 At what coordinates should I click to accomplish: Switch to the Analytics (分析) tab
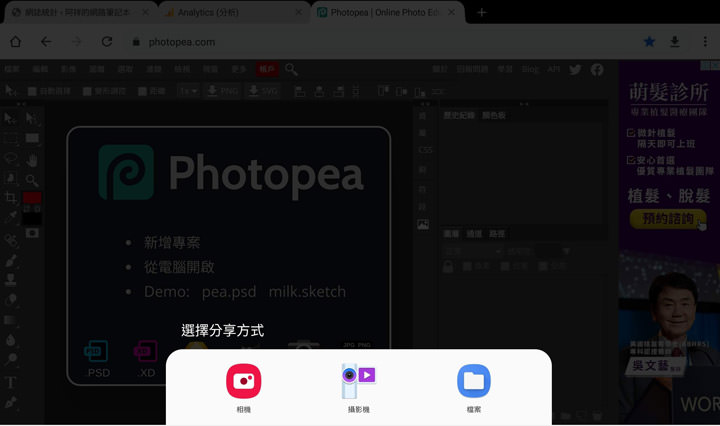(x=234, y=12)
